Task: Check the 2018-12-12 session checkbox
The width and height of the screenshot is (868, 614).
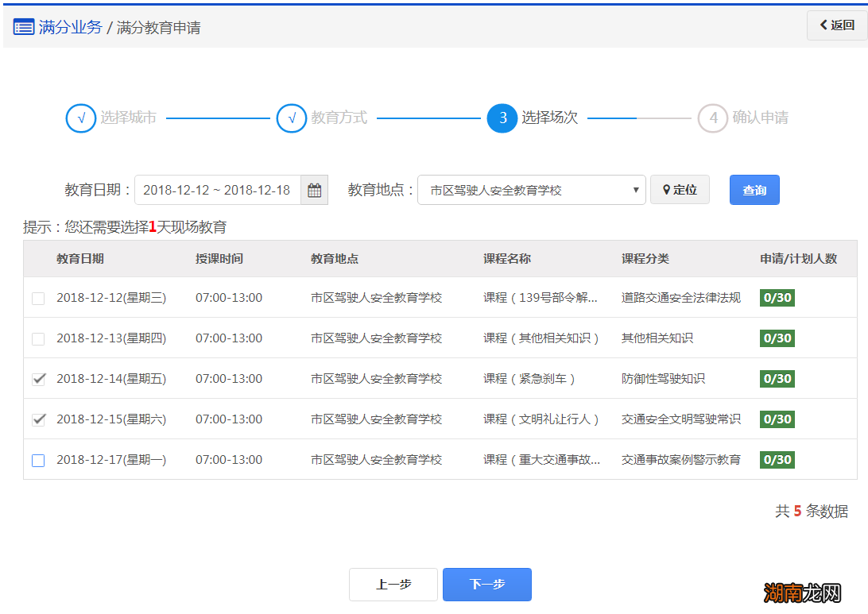Action: (x=37, y=298)
